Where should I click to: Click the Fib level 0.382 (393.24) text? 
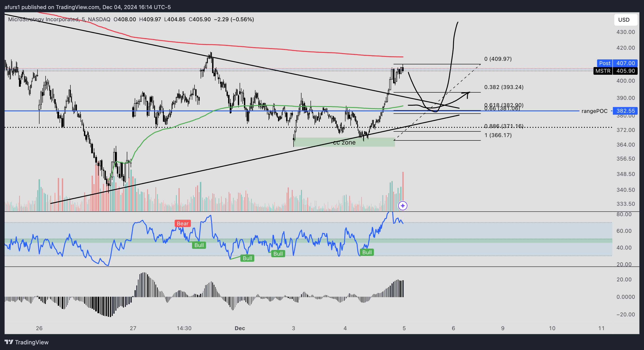[504, 87]
